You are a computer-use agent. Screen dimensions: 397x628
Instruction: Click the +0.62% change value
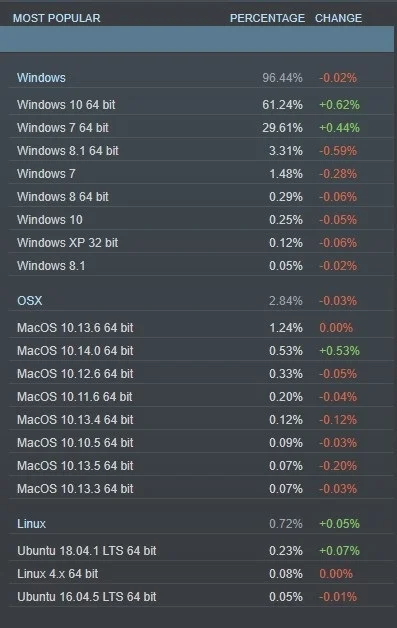(339, 105)
